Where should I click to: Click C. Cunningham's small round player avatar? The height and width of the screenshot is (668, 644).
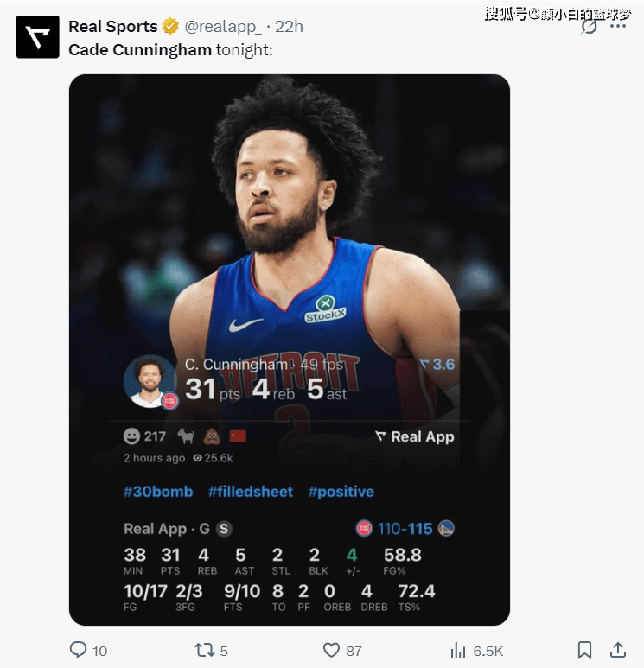pyautogui.click(x=150, y=381)
